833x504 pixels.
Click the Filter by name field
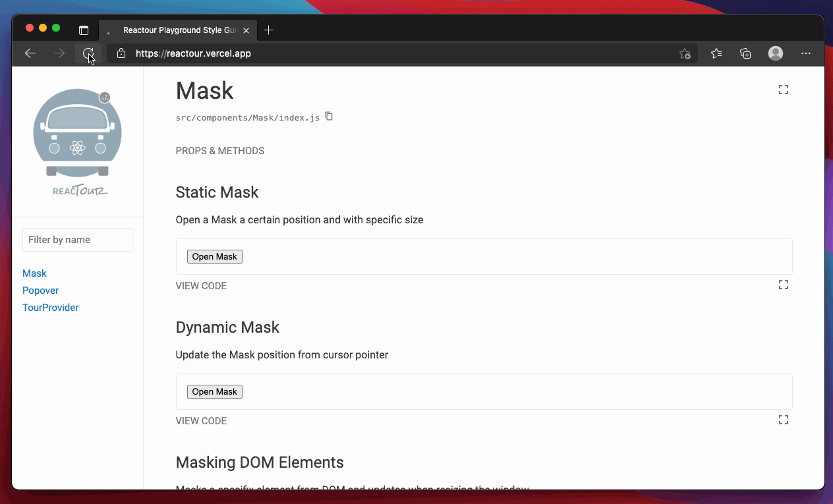pyautogui.click(x=78, y=240)
